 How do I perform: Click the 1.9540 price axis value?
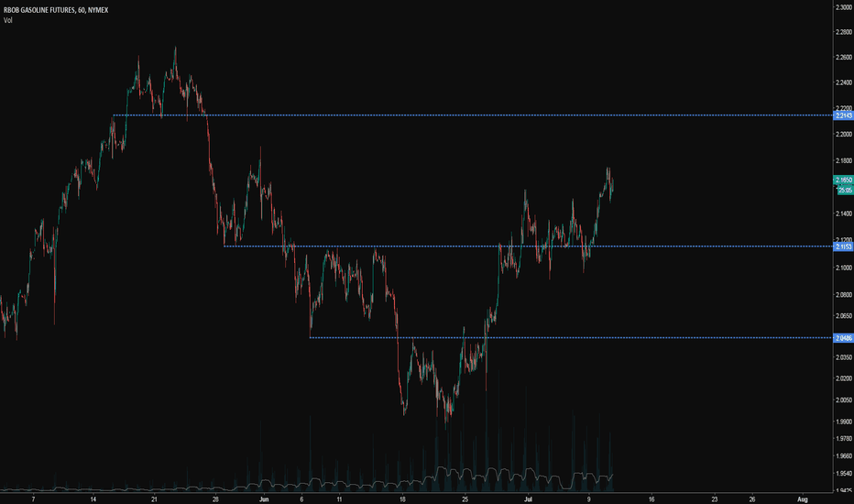(x=843, y=474)
